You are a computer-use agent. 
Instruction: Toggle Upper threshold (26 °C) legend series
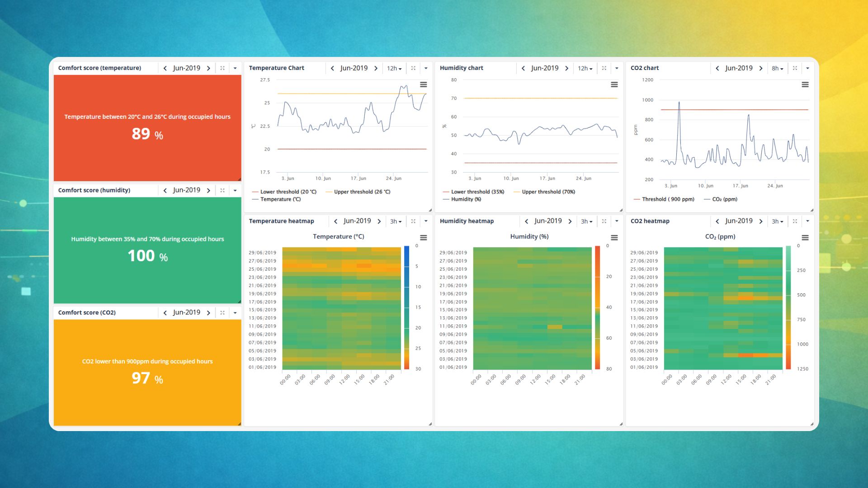358,192
